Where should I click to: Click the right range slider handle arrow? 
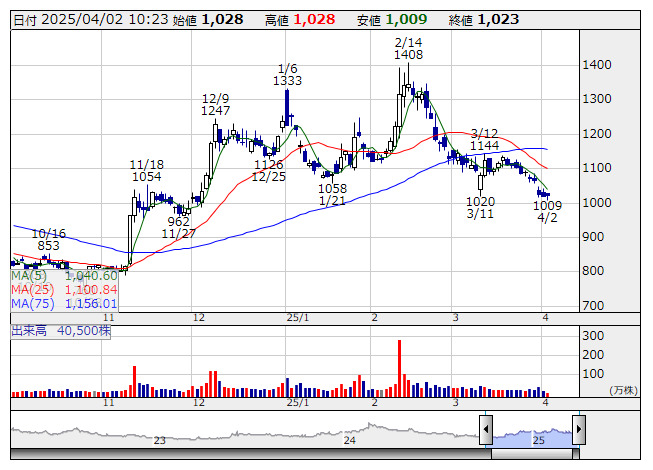pos(579,429)
